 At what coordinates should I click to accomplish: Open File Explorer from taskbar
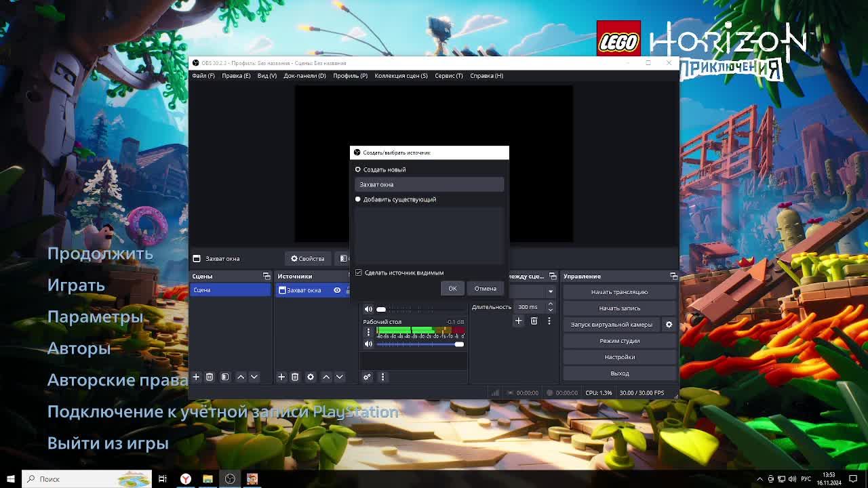click(x=208, y=479)
